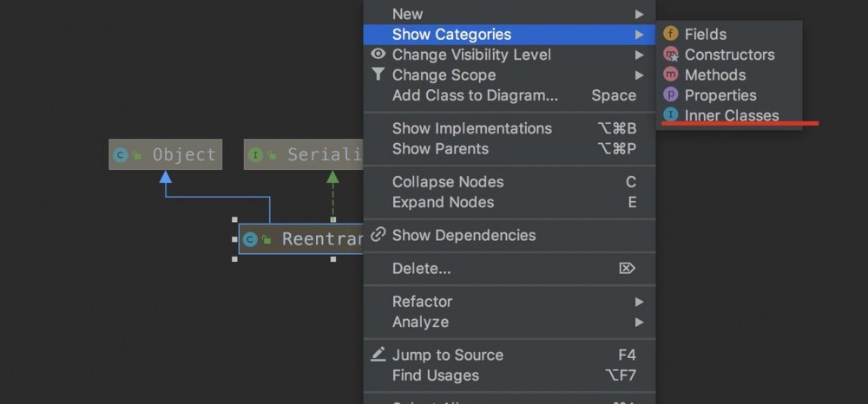
Task: Click the Constructors category icon
Action: [671, 55]
